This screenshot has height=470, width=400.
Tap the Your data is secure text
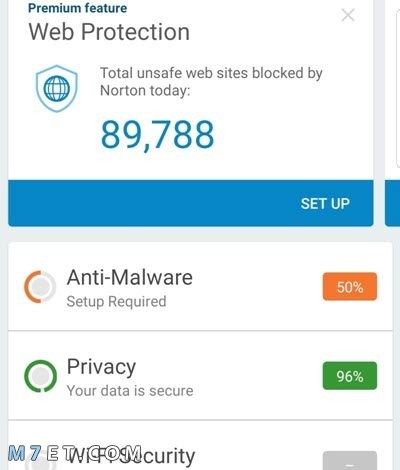tap(130, 391)
